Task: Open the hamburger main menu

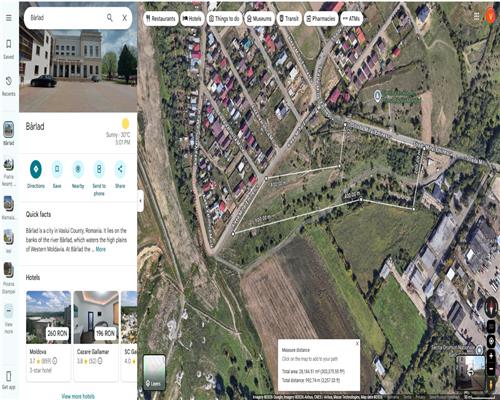Action: pyautogui.click(x=9, y=18)
